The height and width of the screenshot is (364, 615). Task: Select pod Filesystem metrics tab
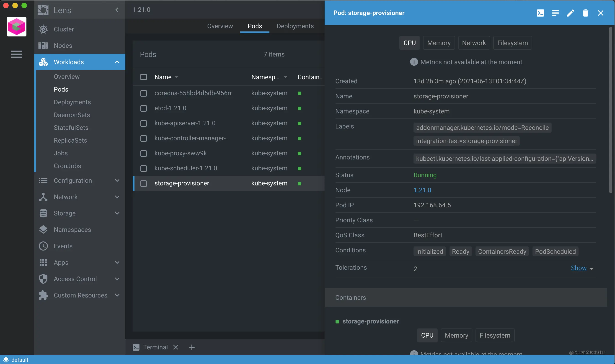click(512, 43)
